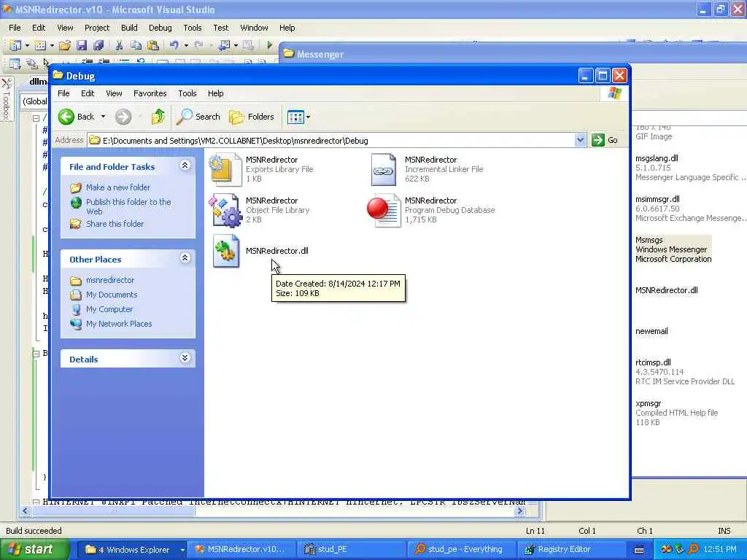
Task: Cut selection using the scissors icon
Action: 119,45
